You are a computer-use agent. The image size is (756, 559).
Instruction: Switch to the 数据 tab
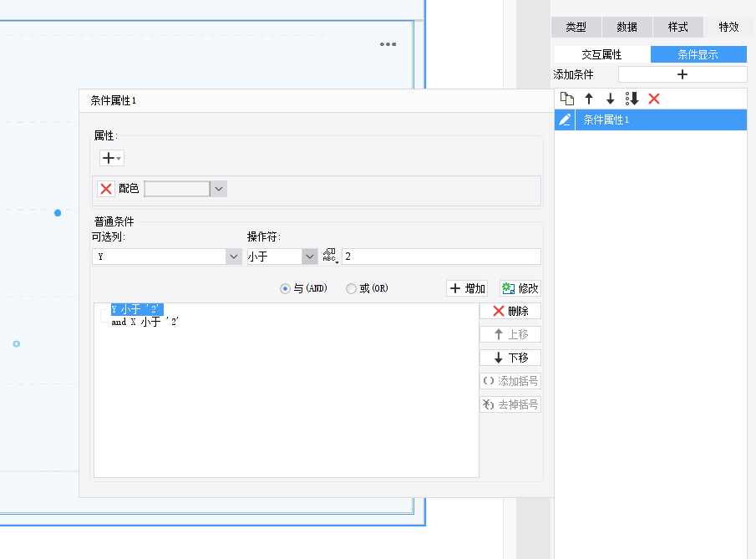pyautogui.click(x=627, y=27)
